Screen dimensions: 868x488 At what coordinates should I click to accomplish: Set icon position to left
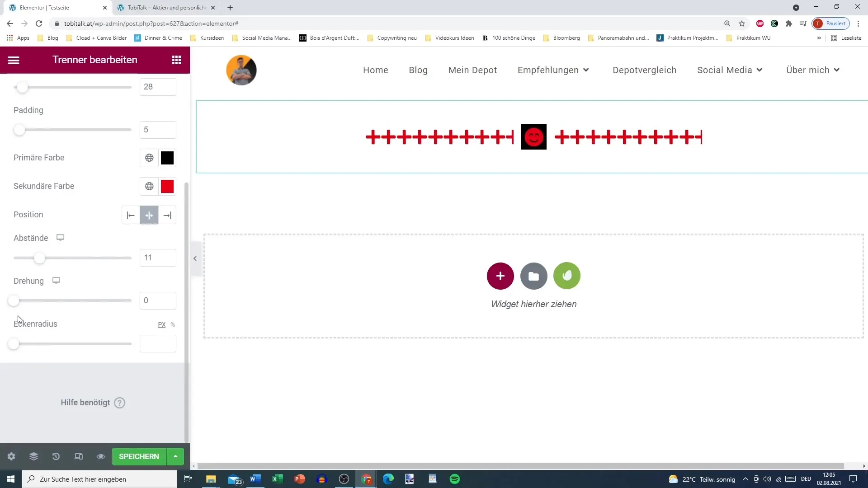click(131, 215)
